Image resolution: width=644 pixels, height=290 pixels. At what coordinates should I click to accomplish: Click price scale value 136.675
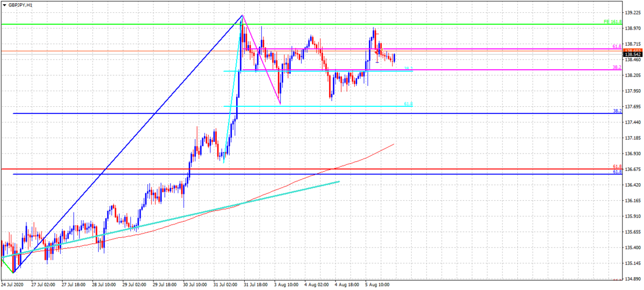633,170
